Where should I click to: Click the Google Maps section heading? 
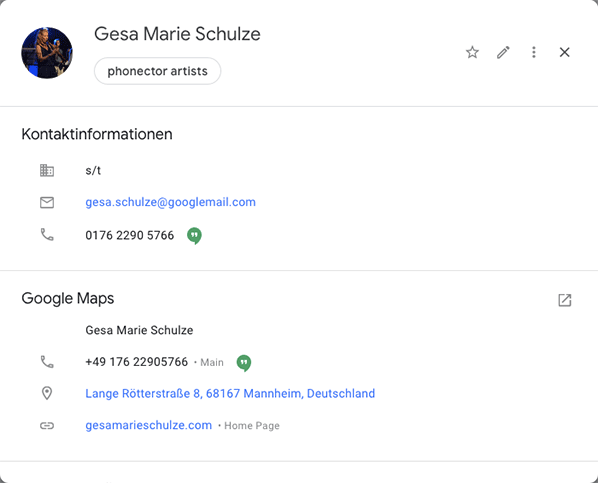(x=68, y=298)
